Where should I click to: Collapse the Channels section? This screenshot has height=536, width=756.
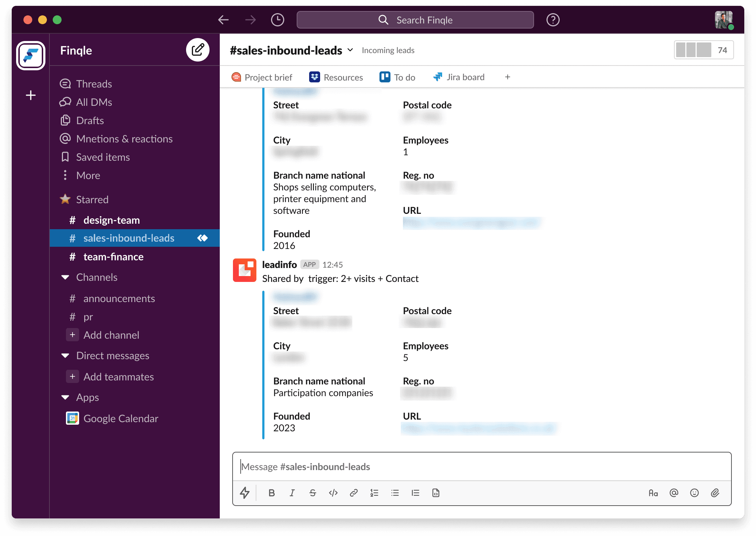[x=66, y=277]
